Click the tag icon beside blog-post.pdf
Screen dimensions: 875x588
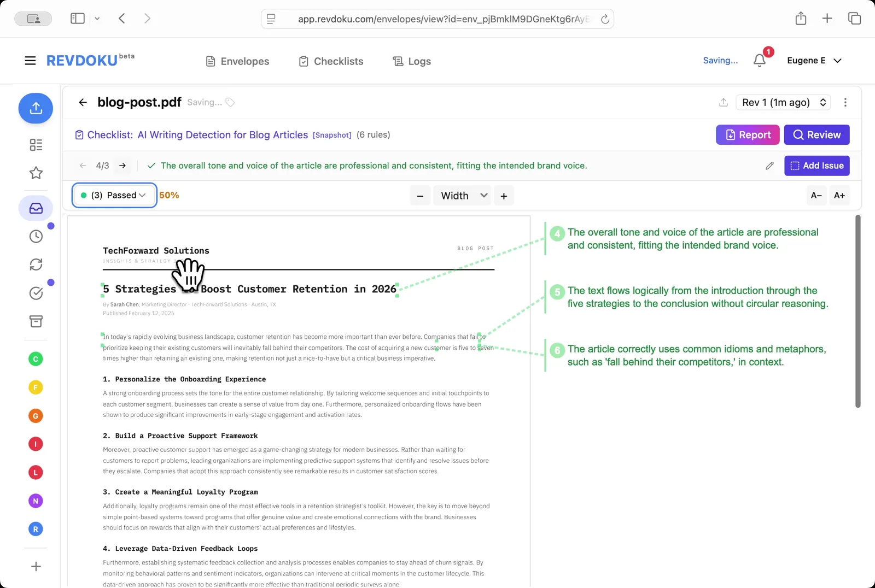click(x=230, y=102)
